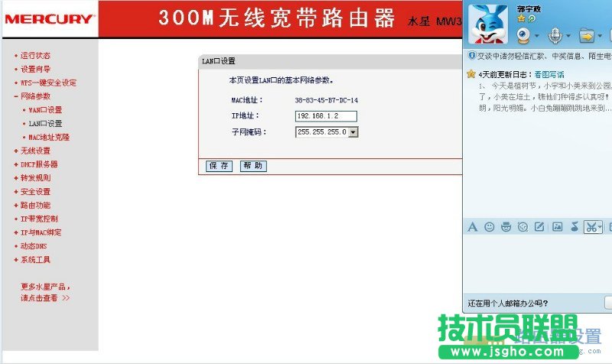Expand the DHCP服务器 menu
Viewport: 612px width, 364px height.
39,164
